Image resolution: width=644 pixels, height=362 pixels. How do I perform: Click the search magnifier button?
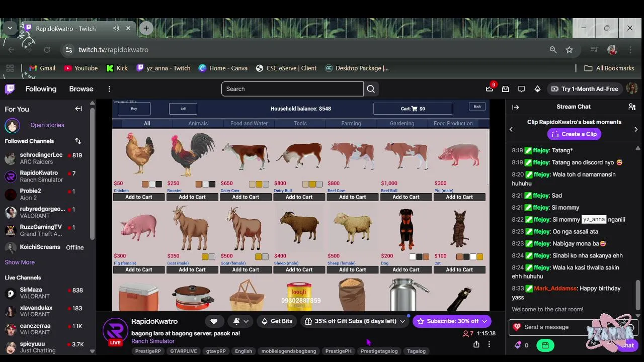click(371, 89)
